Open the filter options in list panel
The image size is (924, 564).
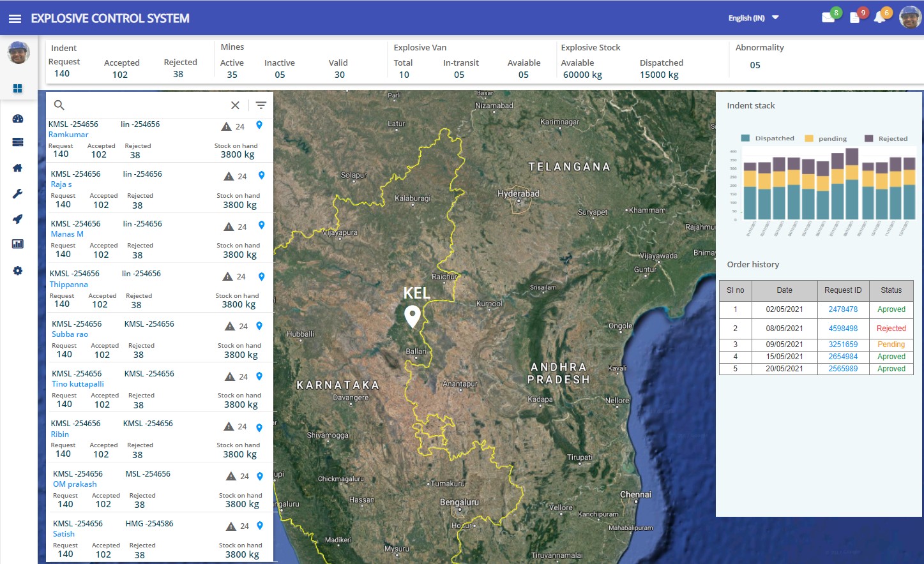point(261,105)
